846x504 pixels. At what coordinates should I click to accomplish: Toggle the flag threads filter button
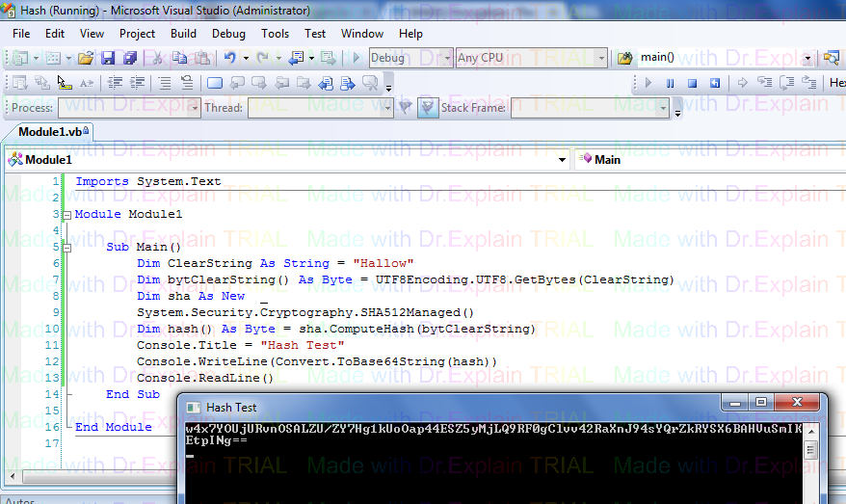click(x=427, y=107)
